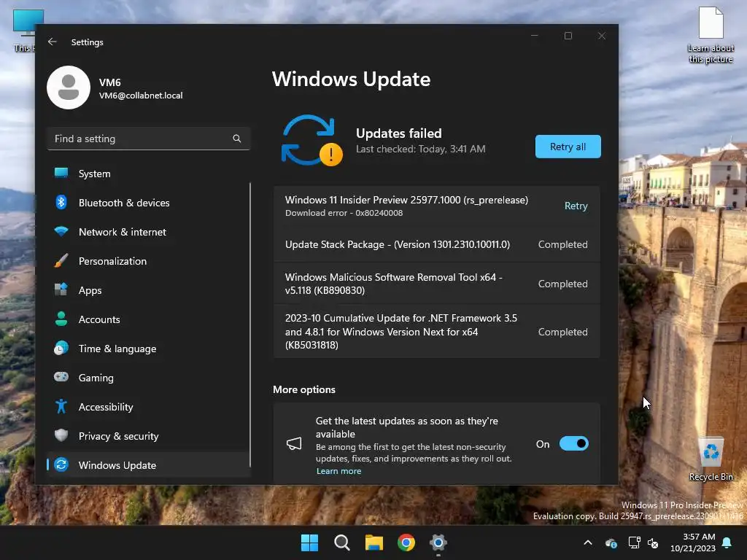Click the Personalization paintbrush icon
Screen dimensions: 747x560
coord(61,260)
